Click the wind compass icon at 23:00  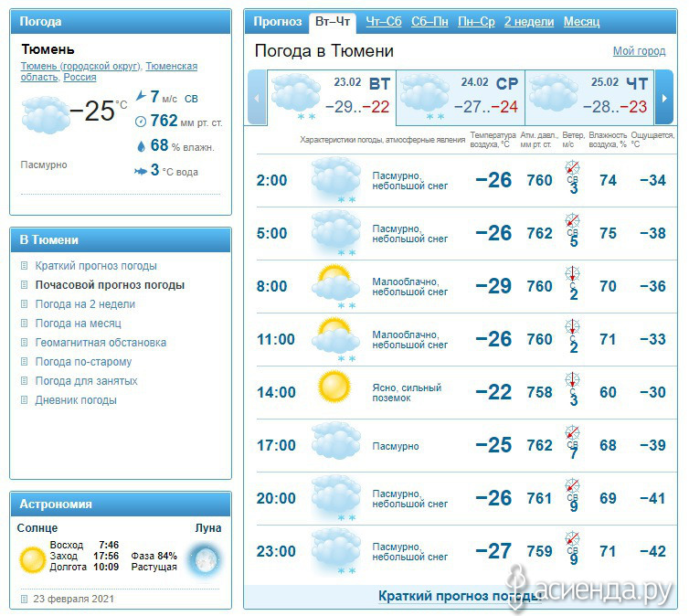pyautogui.click(x=572, y=538)
